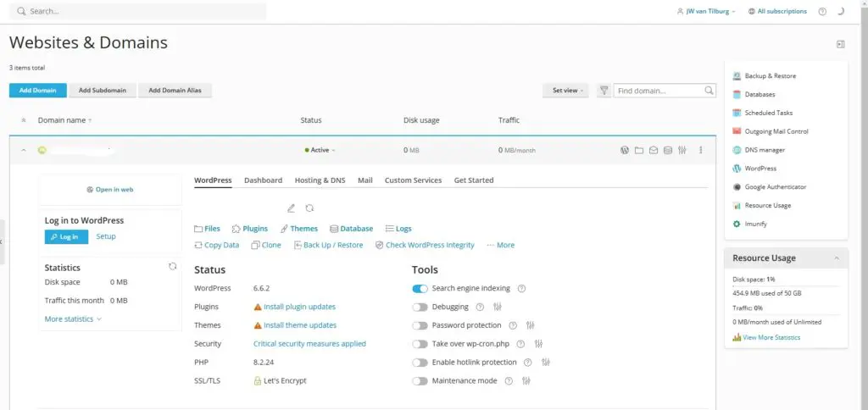Click the refresh icon in Statistics panel
868x410 pixels.
[172, 266]
